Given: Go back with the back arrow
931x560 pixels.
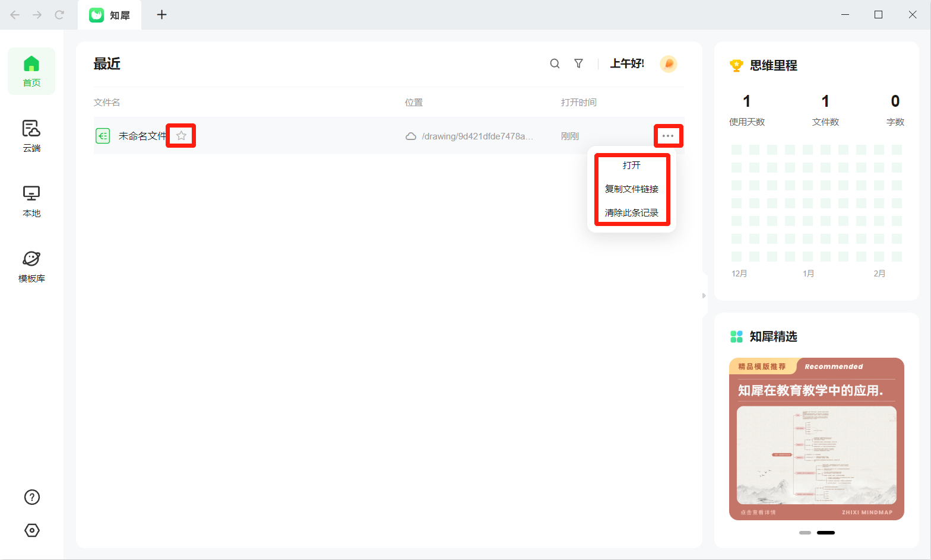Looking at the screenshot, I should (x=15, y=15).
